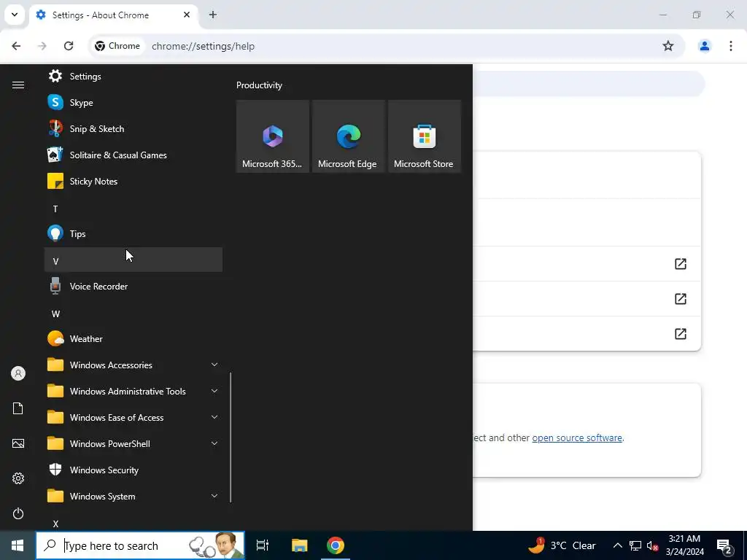
Task: Select the Settings - About Chrome tab
Action: (113, 15)
